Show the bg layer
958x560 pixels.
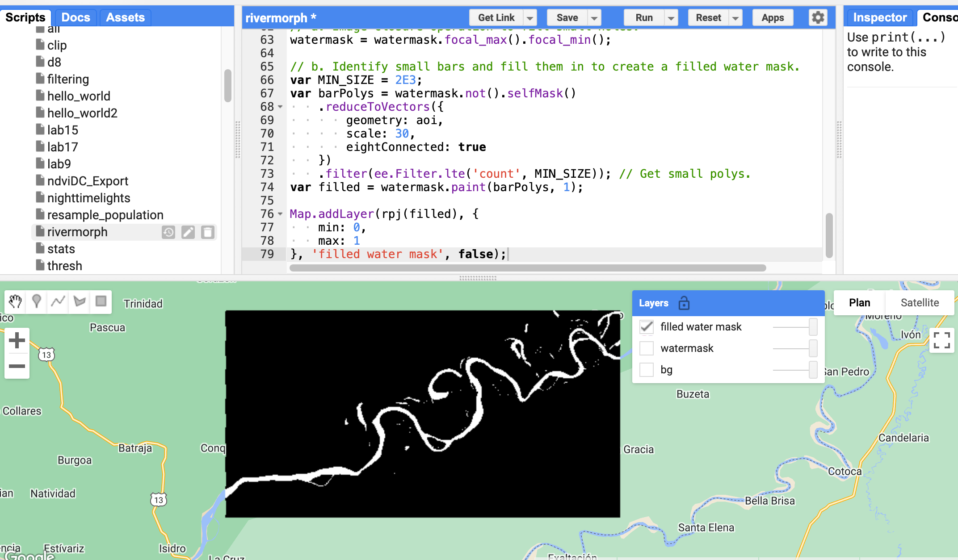tap(647, 370)
